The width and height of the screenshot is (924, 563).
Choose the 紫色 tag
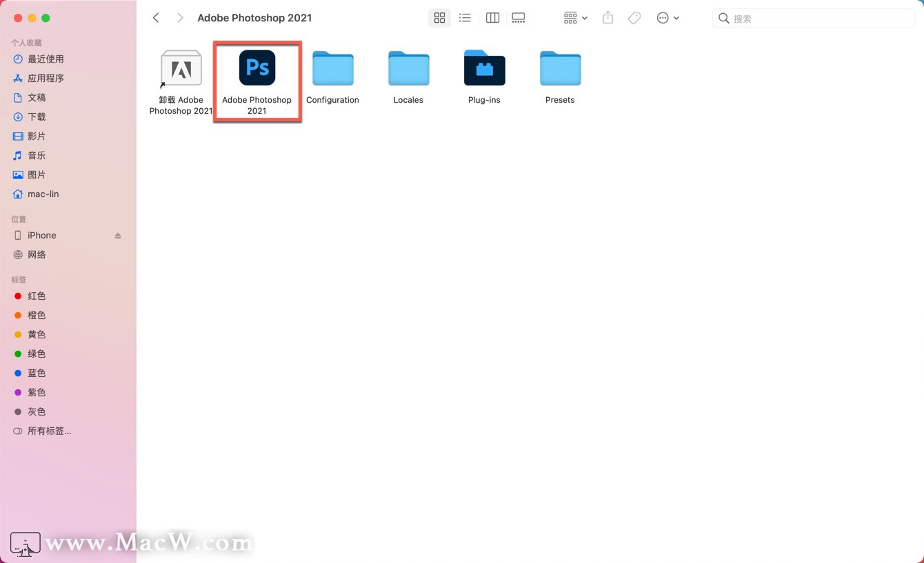(37, 393)
